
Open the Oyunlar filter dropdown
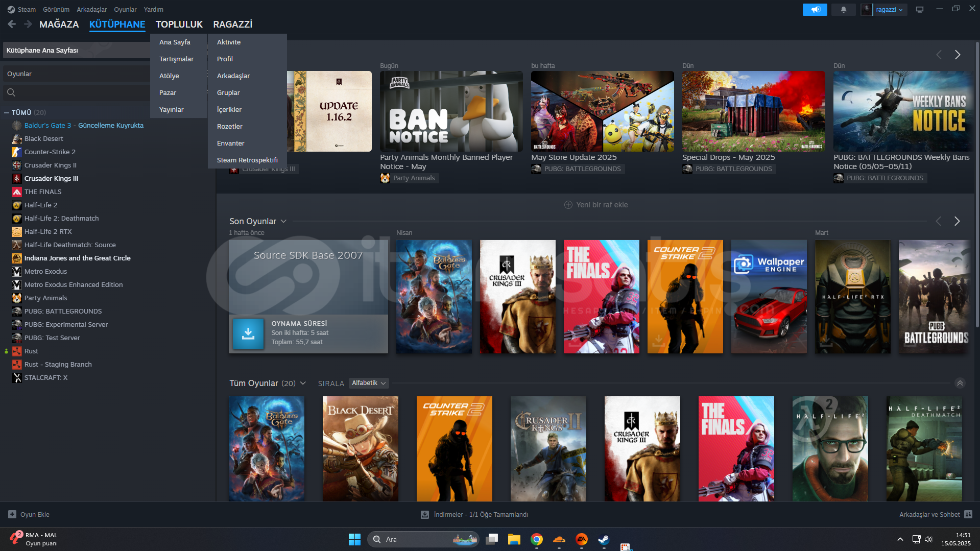click(x=77, y=74)
